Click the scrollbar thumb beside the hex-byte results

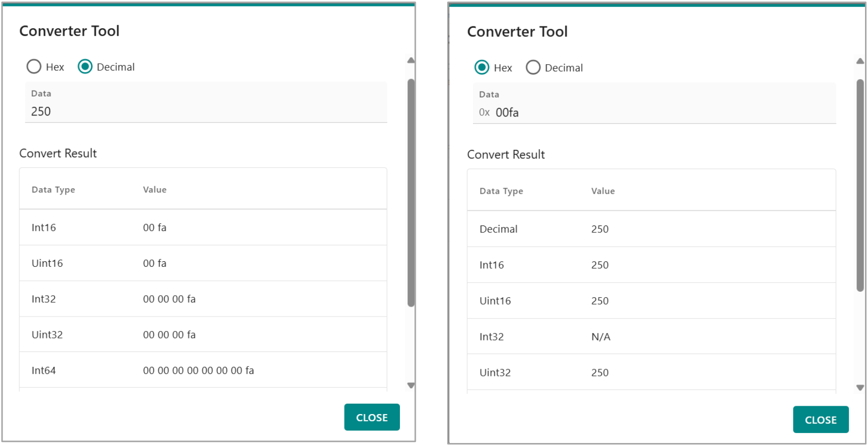(411, 192)
